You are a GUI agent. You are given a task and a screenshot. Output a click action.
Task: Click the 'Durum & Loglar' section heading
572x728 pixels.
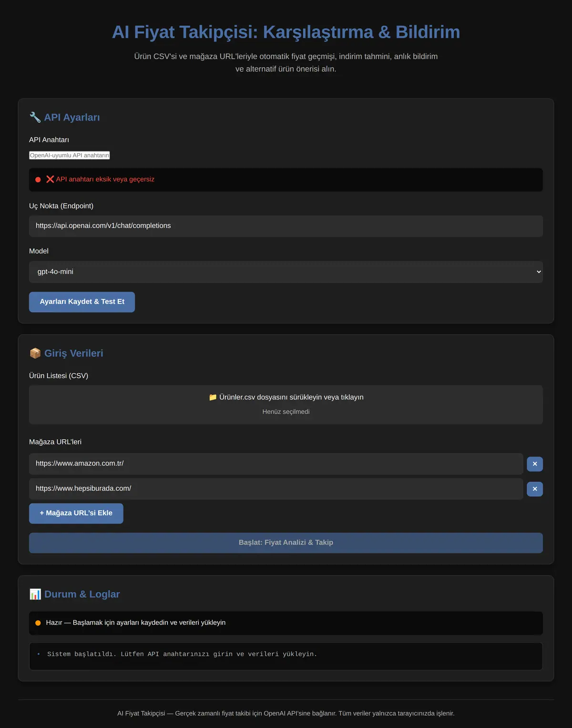click(x=82, y=594)
